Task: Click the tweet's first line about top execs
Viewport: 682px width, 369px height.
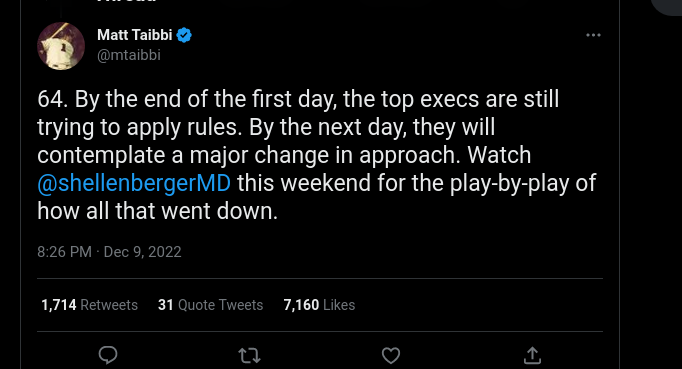Action: tap(298, 100)
